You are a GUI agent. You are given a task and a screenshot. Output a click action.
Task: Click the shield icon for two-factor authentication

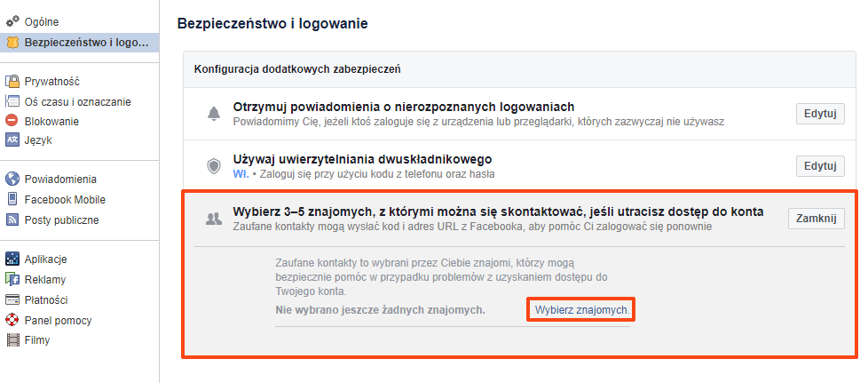(213, 166)
